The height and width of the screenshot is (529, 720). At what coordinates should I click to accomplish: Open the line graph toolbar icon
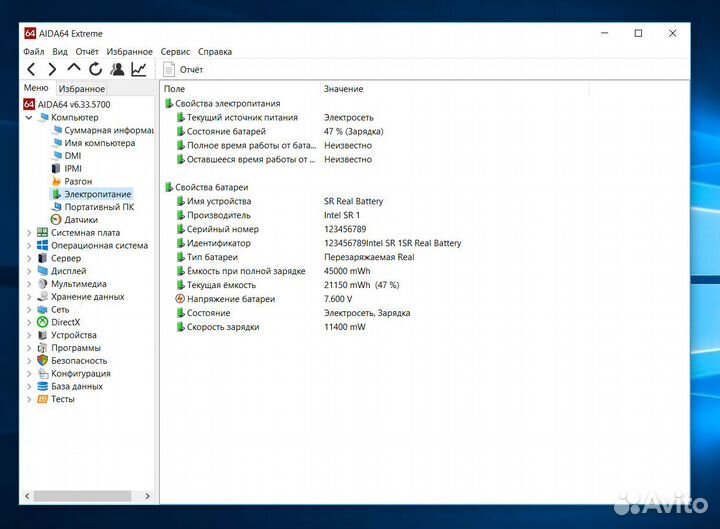tap(139, 69)
